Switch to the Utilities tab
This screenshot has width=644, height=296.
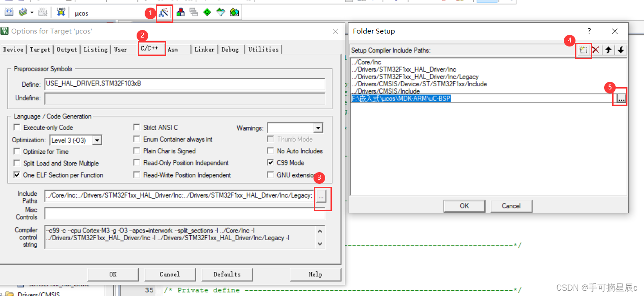coord(263,50)
